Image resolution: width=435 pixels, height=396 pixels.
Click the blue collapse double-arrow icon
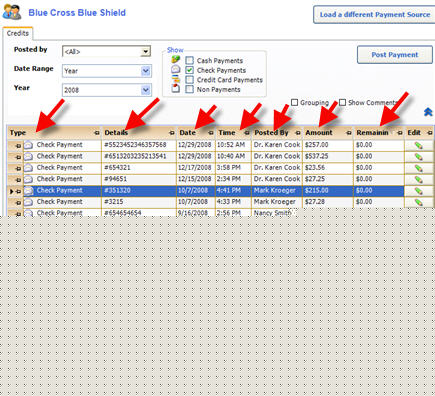click(428, 112)
